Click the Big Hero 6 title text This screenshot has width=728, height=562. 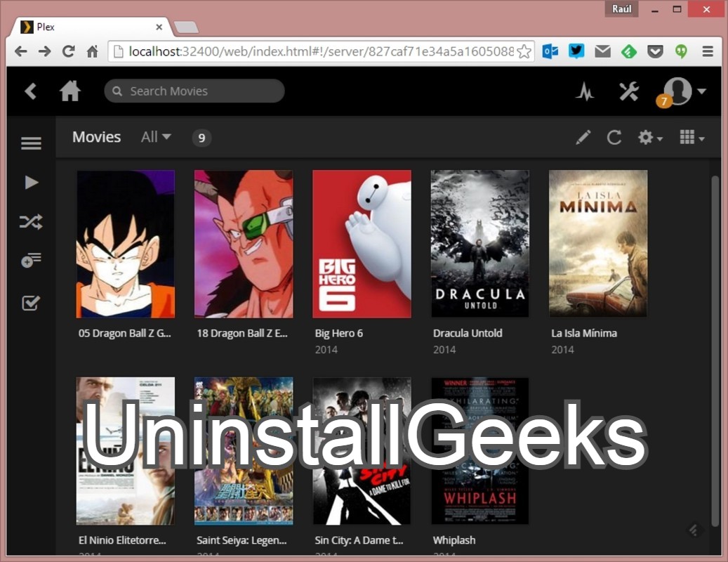tap(339, 333)
